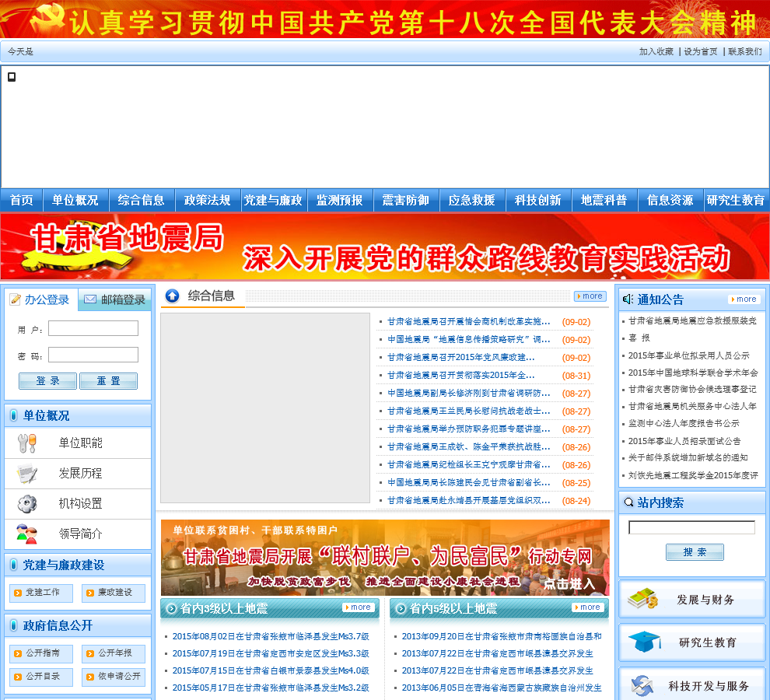This screenshot has width=770, height=700.
Task: Click the 公开年报 button
Action: point(114,653)
